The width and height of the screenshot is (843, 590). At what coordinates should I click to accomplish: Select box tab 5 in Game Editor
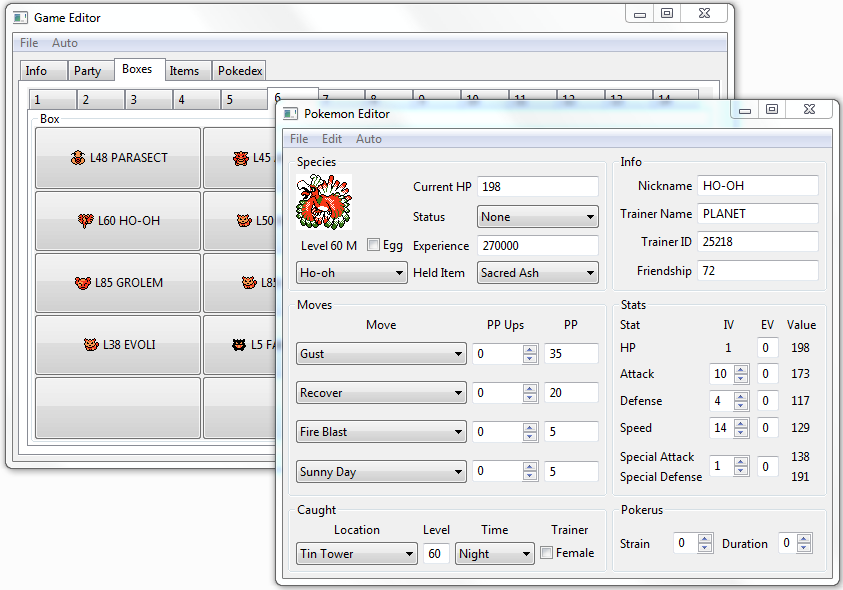click(x=244, y=100)
